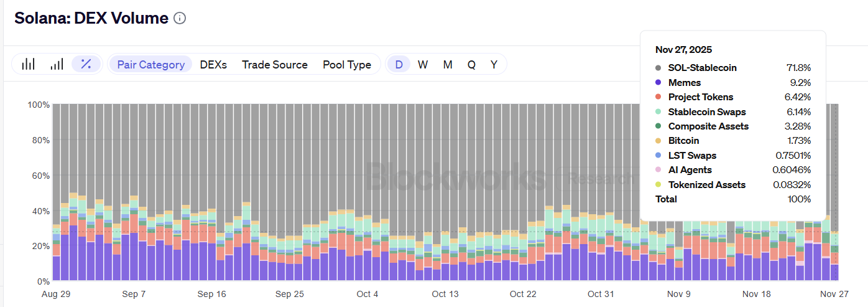Choose the yearly 'Y' interval
The height and width of the screenshot is (307, 868).
tap(494, 64)
